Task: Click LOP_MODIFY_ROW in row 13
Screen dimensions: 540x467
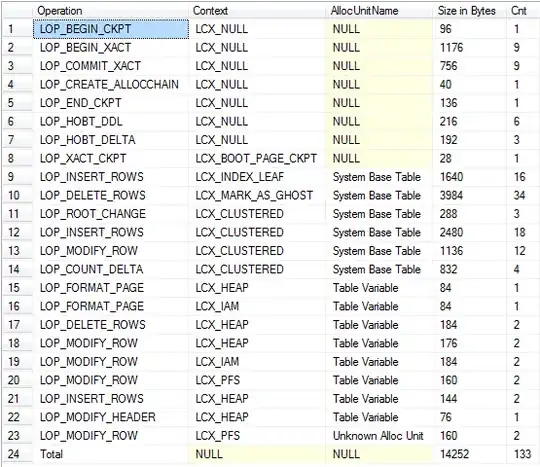Action: point(111,251)
